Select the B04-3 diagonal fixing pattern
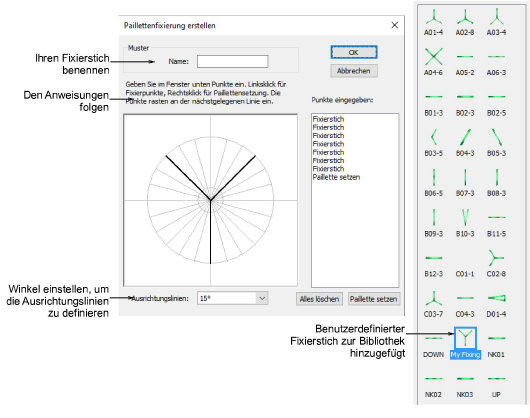Viewport: 530px width, 418px height. (x=465, y=143)
